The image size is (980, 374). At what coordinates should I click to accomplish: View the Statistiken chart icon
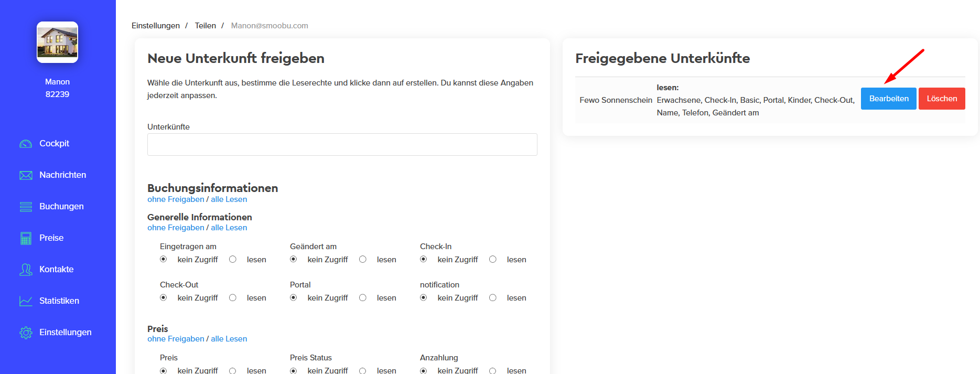(x=26, y=301)
